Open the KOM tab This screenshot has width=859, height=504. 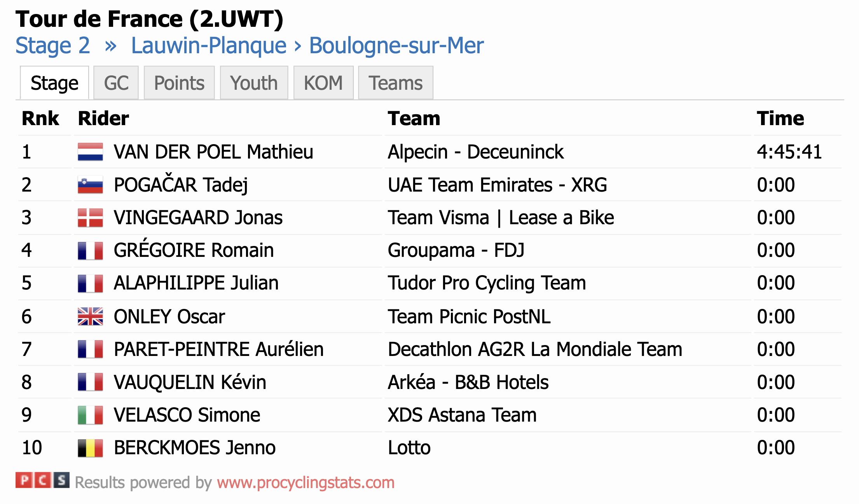click(323, 83)
